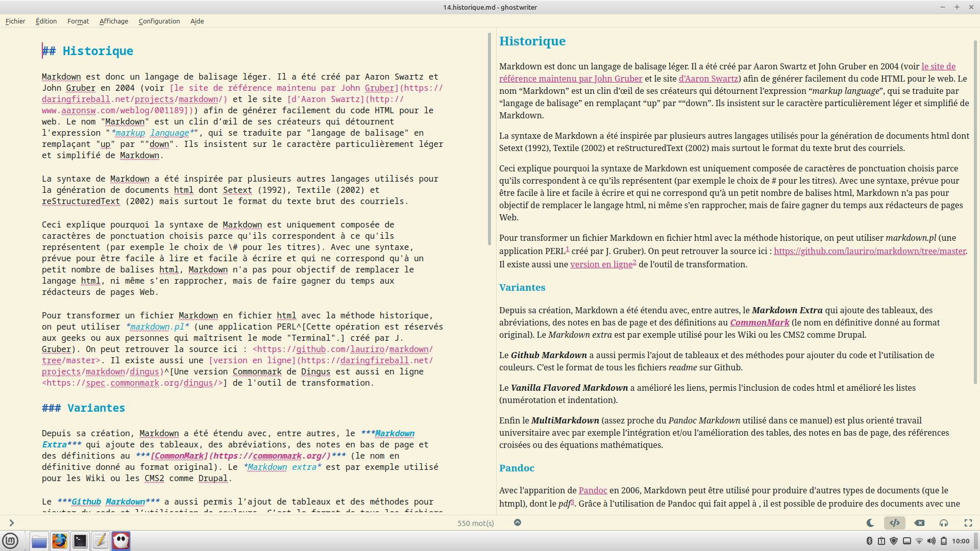Image resolution: width=980 pixels, height=551 pixels.
Task: Click footnote 1 superscript after PERL
Action: click(567, 249)
